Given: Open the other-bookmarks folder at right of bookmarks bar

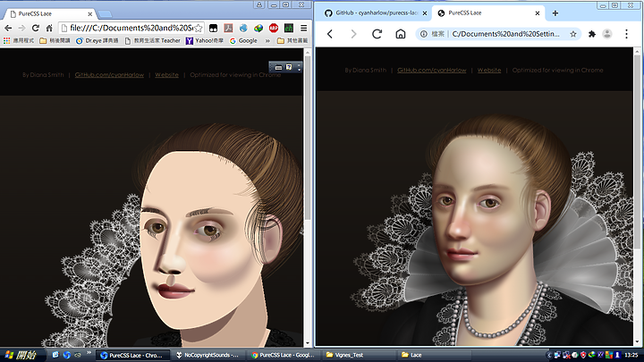Looking at the screenshot, I should click(x=292, y=40).
